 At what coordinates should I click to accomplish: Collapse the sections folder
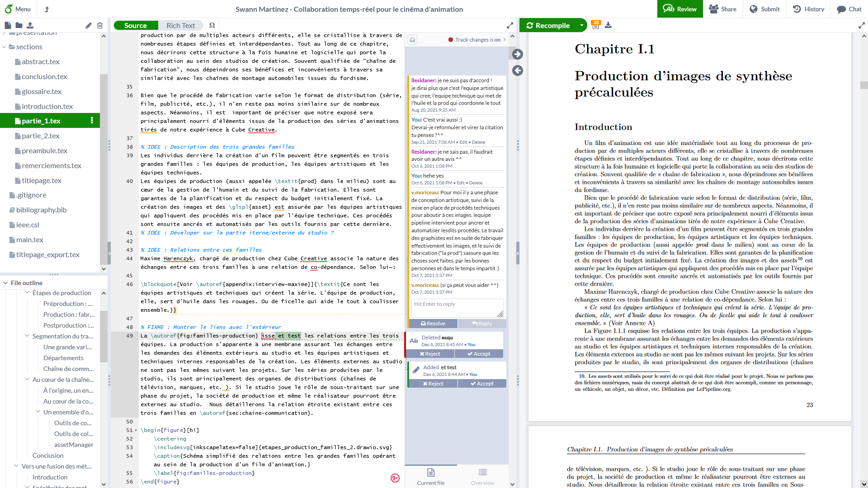(5, 47)
